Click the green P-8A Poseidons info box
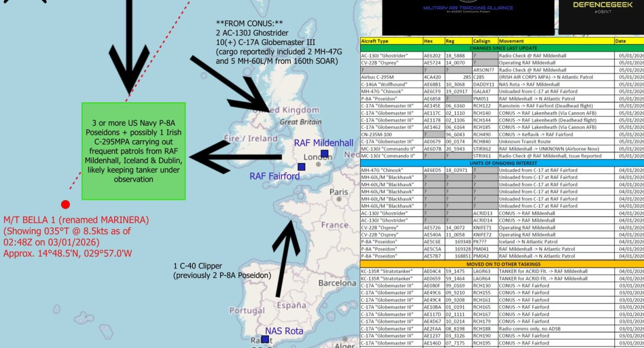This screenshot has height=348, width=644. 133,151
